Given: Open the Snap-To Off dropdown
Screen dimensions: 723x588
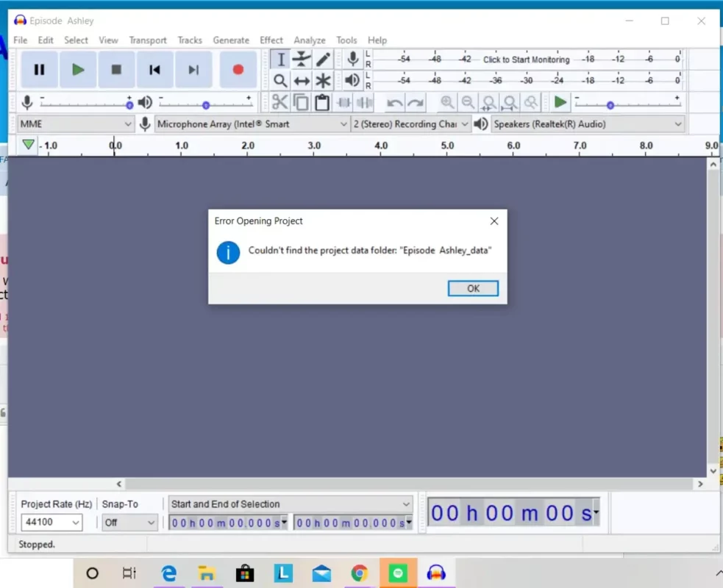Looking at the screenshot, I should 129,522.
